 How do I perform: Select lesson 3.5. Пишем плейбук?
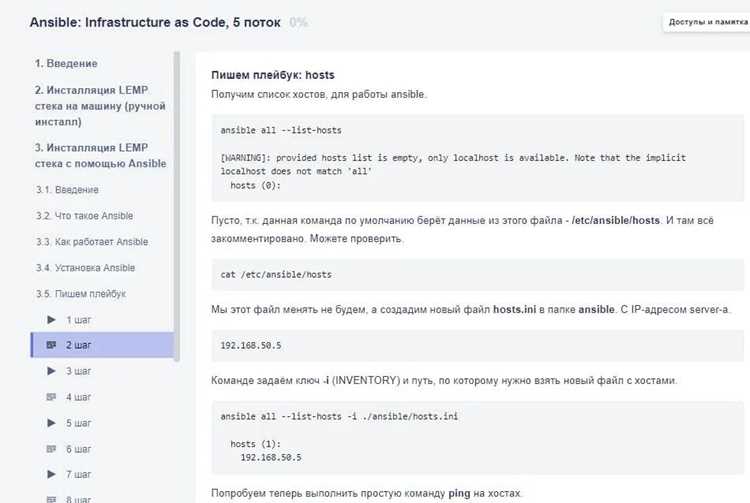80,294
